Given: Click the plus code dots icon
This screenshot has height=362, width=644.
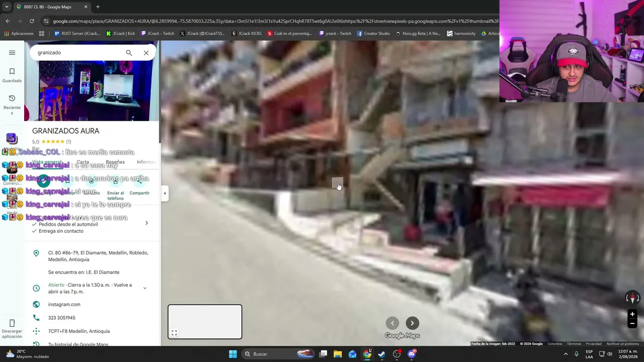Looking at the screenshot, I should click(36, 331).
